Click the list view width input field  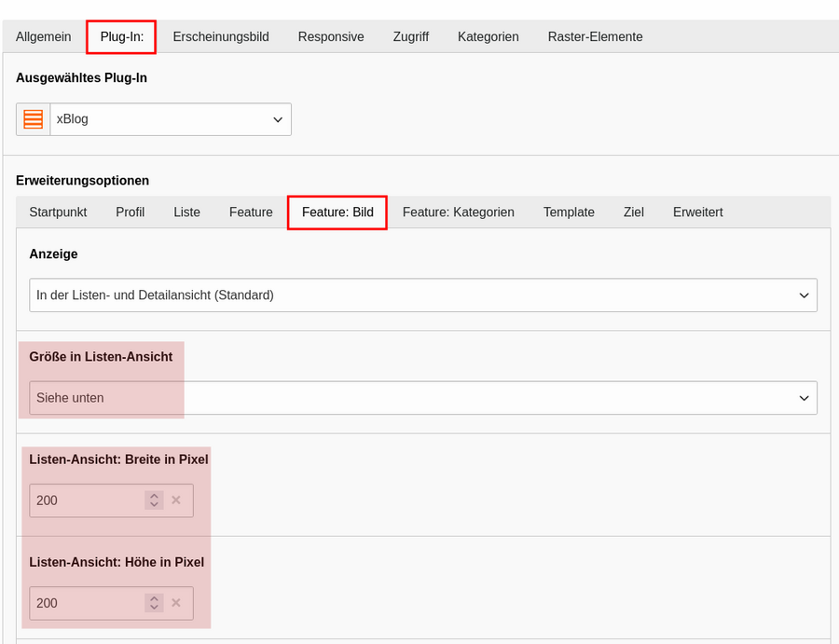coord(87,500)
